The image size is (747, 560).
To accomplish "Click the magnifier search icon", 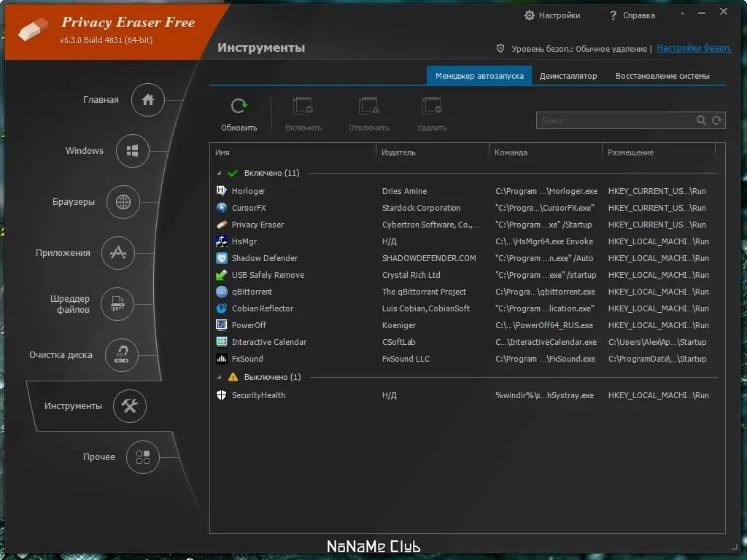I will pyautogui.click(x=701, y=120).
